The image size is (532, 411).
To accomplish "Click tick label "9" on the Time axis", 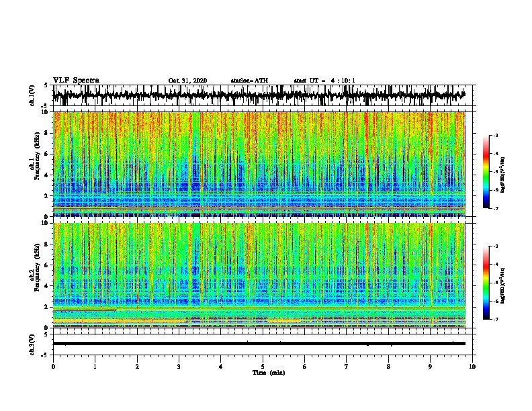I will pyautogui.click(x=430, y=367).
